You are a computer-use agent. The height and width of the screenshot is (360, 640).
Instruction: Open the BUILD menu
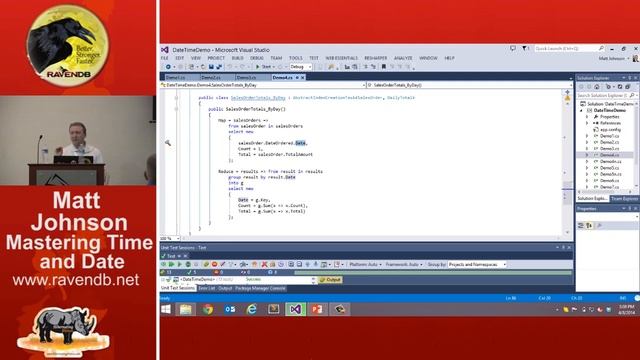[x=238, y=58]
